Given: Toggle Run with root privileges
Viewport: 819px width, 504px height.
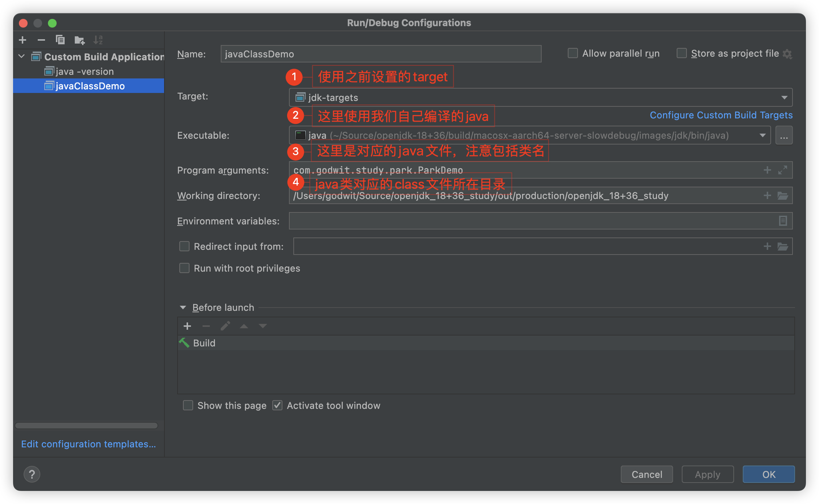Looking at the screenshot, I should pos(184,268).
